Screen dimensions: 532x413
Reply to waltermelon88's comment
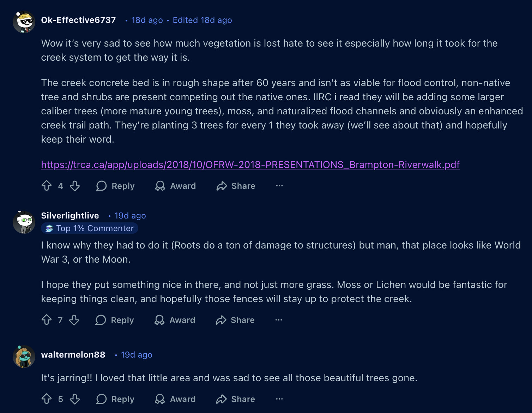pos(115,399)
